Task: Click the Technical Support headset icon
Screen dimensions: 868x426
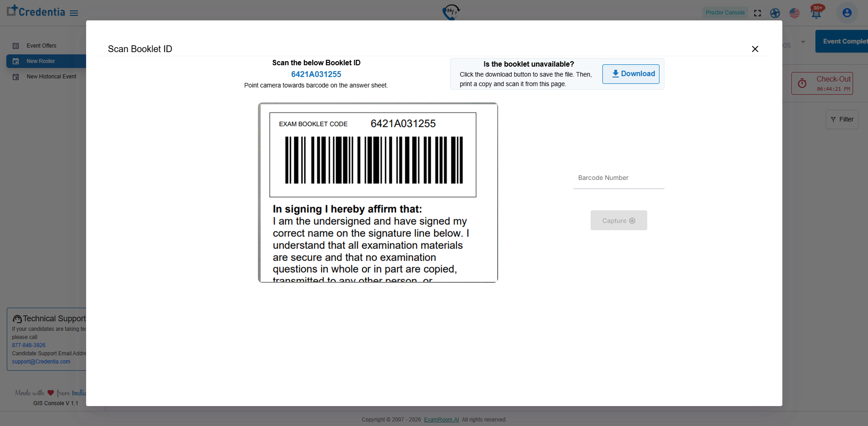Action: click(17, 319)
